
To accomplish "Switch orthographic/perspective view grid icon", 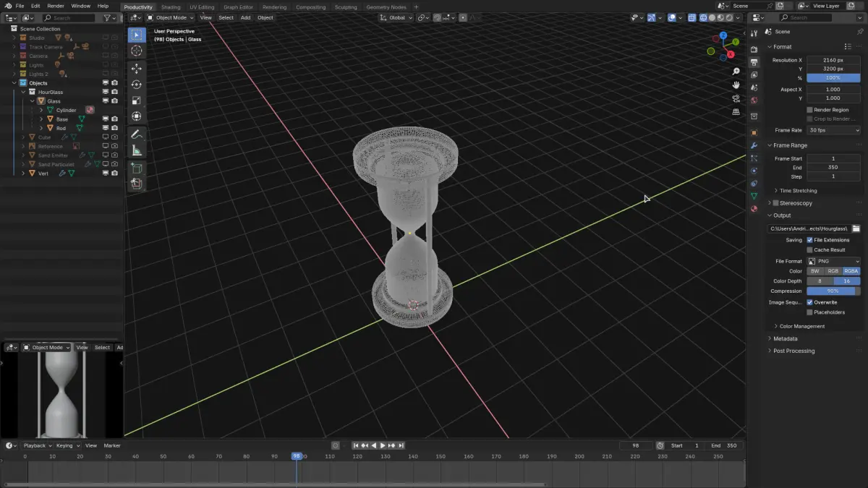I will point(736,113).
